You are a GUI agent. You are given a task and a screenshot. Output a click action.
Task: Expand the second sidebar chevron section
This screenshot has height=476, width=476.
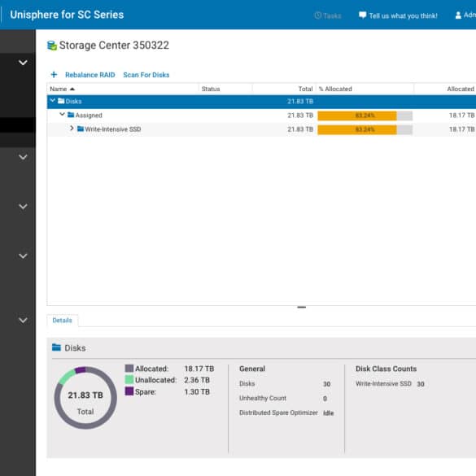23,157
